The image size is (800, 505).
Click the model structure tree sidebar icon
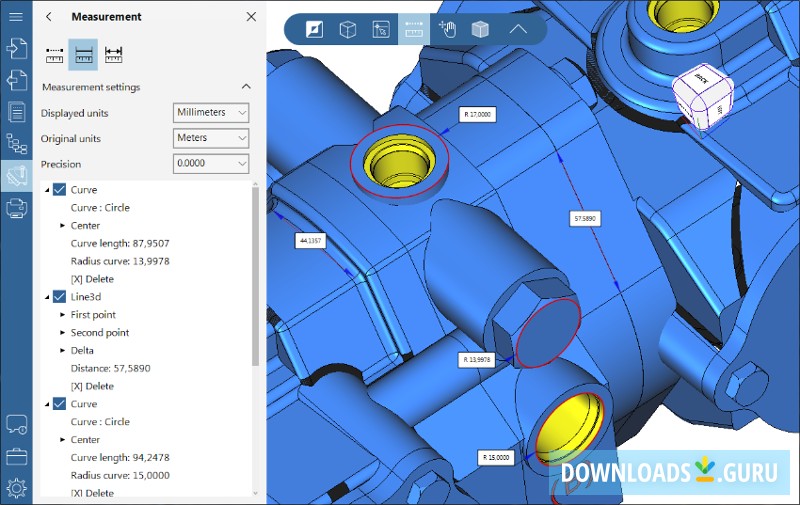(16, 143)
